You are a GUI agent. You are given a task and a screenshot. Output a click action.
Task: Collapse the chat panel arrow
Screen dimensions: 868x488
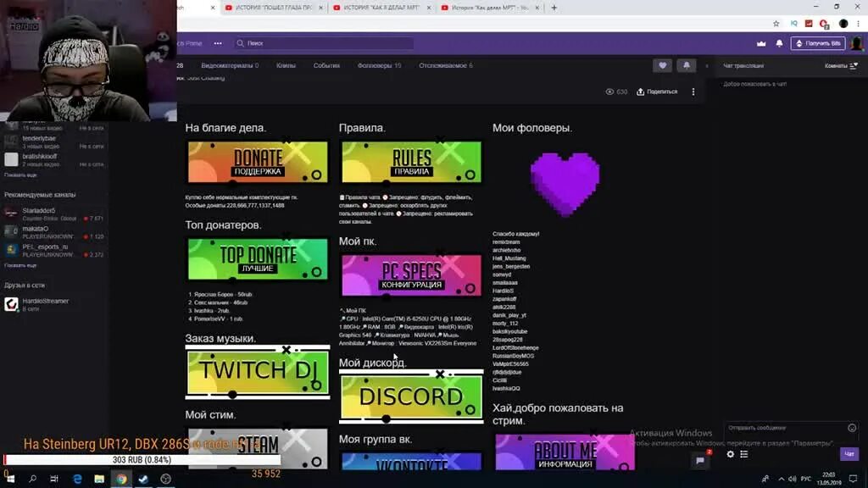coord(706,66)
